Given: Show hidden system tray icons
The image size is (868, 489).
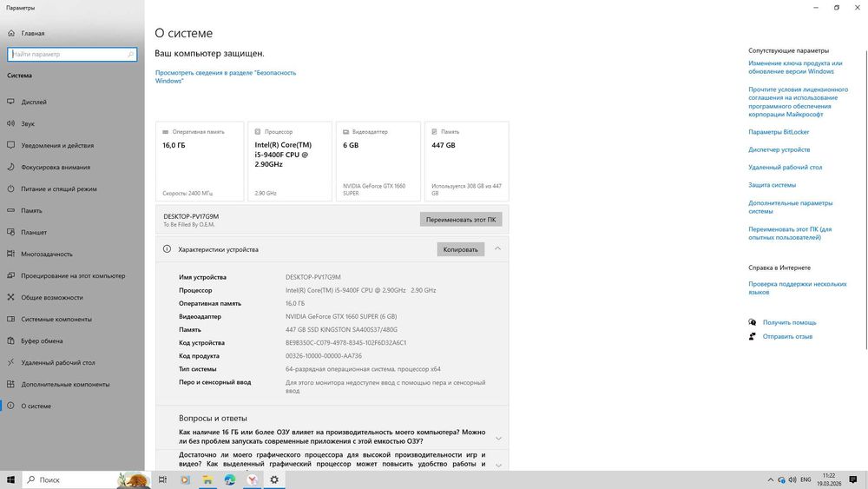Looking at the screenshot, I should tap(770, 479).
